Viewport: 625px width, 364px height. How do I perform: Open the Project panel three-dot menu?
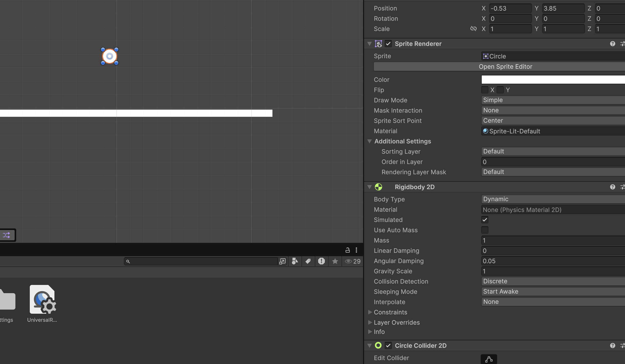pyautogui.click(x=356, y=250)
